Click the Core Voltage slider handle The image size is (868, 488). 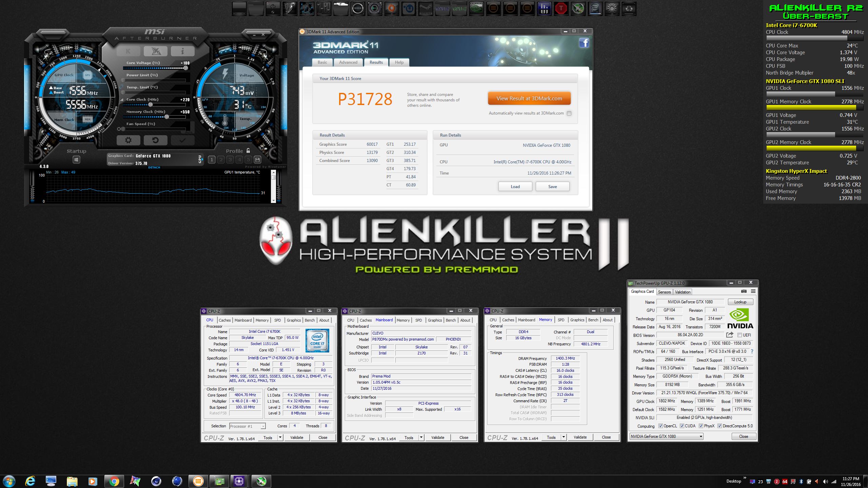point(185,68)
